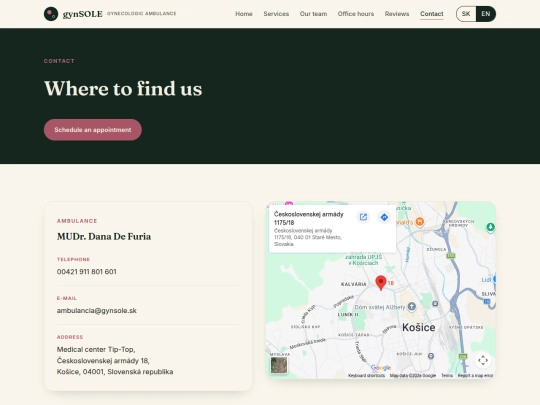Open Our team section
The width and height of the screenshot is (540, 405).
[x=313, y=14]
